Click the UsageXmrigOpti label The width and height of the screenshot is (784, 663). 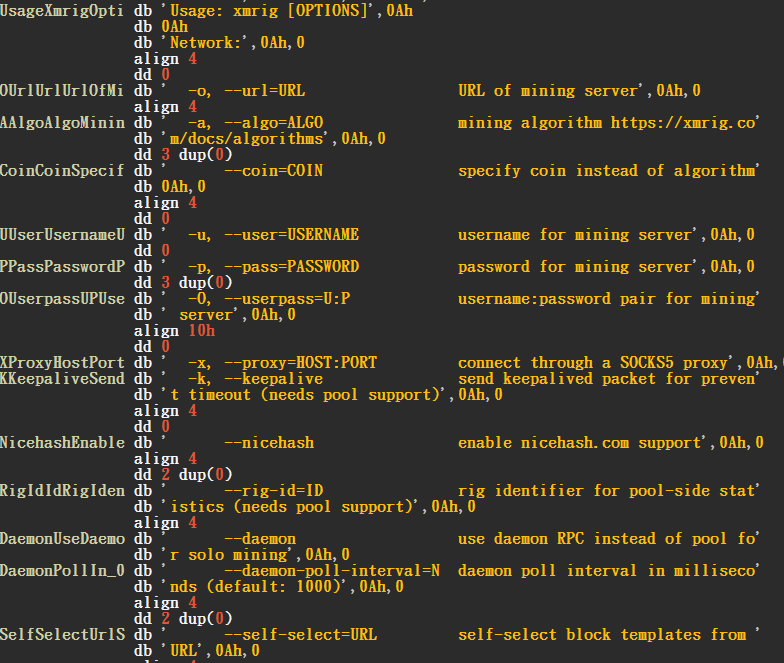[62, 11]
